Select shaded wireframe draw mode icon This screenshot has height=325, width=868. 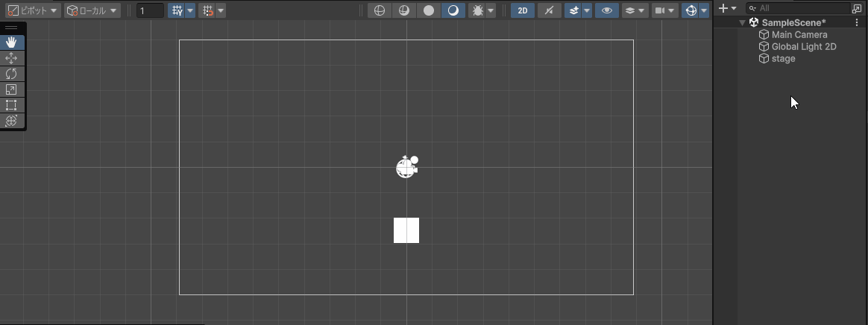pyautogui.click(x=404, y=10)
